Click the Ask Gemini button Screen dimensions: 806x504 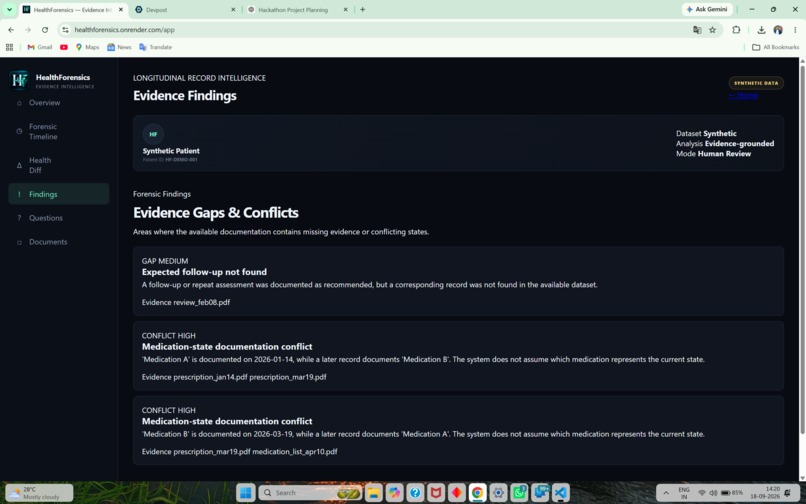[707, 9]
